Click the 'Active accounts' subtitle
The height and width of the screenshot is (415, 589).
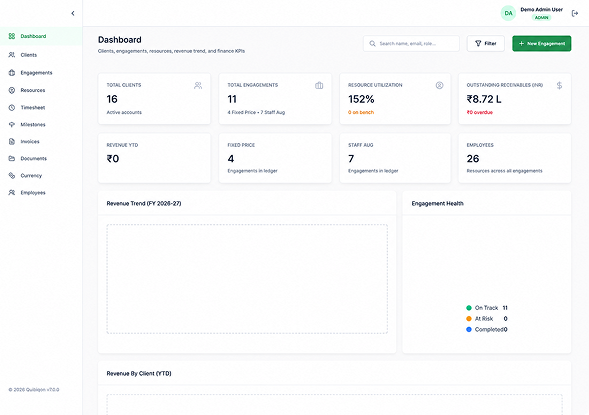tap(124, 112)
